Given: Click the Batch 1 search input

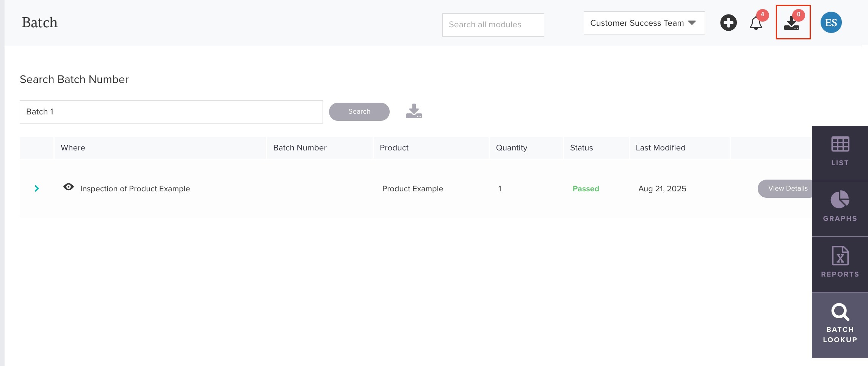Looking at the screenshot, I should click(171, 112).
